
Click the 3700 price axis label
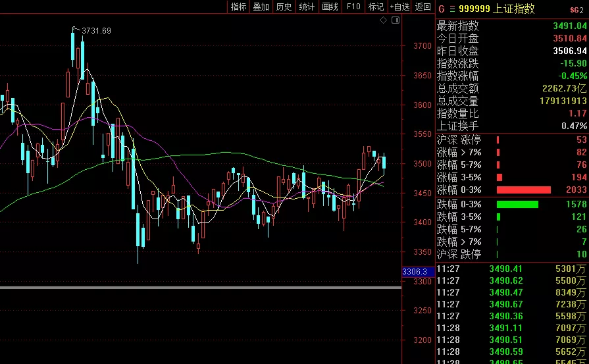tap(423, 46)
